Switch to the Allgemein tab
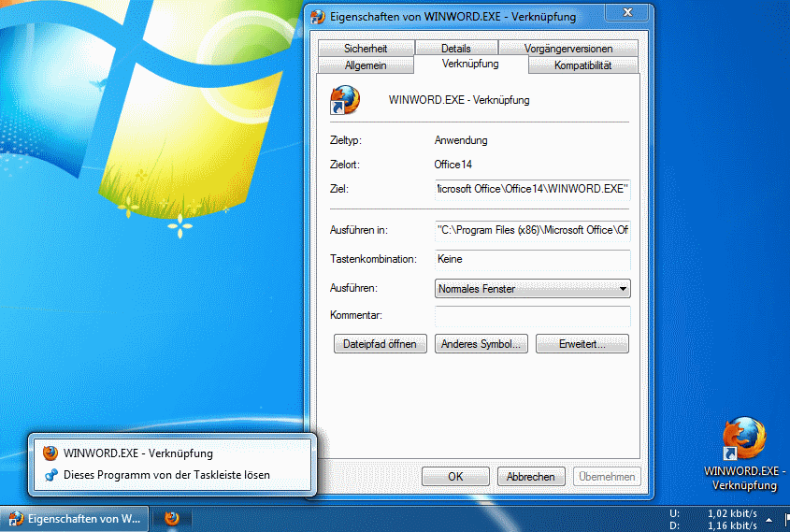The width and height of the screenshot is (790, 532). [x=366, y=65]
